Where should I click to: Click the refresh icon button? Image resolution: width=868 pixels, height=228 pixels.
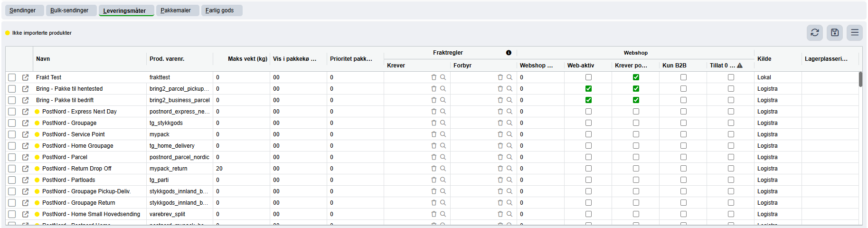tap(815, 33)
